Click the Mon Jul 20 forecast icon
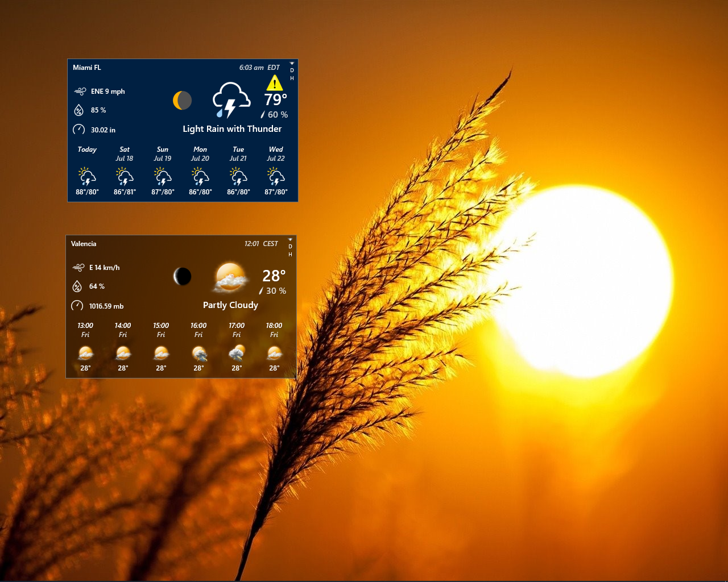This screenshot has width=728, height=582. 200,176
